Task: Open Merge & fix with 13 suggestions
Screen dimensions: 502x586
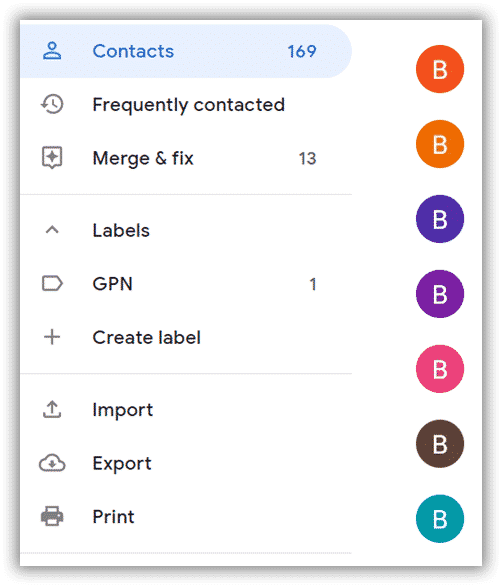Action: pyautogui.click(x=186, y=158)
